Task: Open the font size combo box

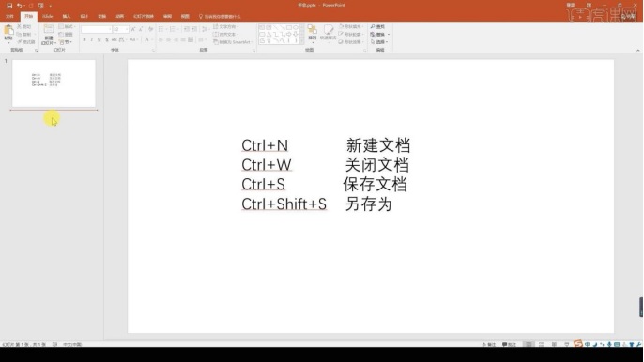Action: click(121, 29)
